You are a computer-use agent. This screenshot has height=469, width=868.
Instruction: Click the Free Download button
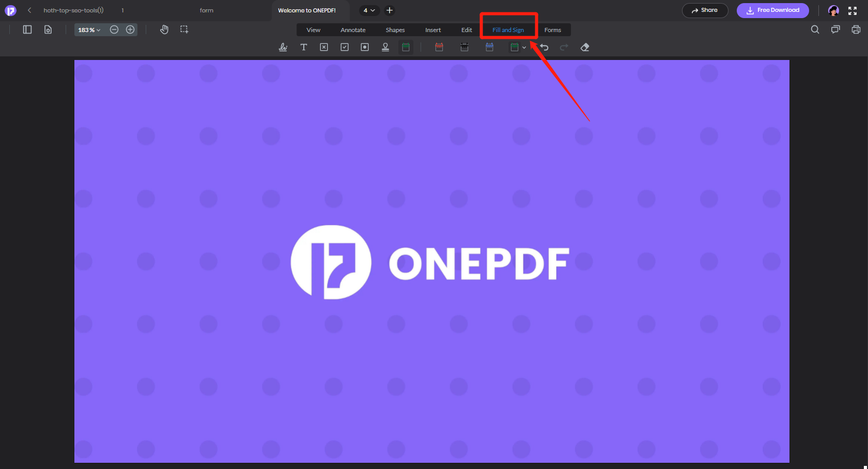click(773, 10)
